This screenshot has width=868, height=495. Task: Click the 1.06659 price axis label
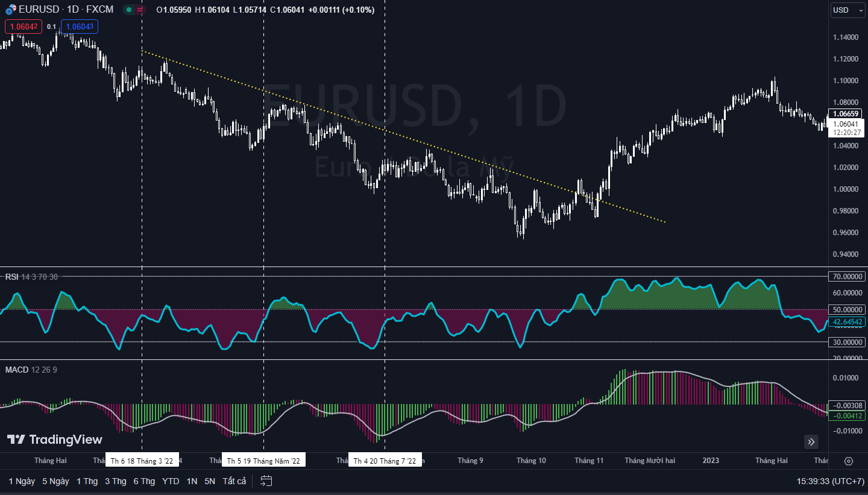(x=846, y=114)
